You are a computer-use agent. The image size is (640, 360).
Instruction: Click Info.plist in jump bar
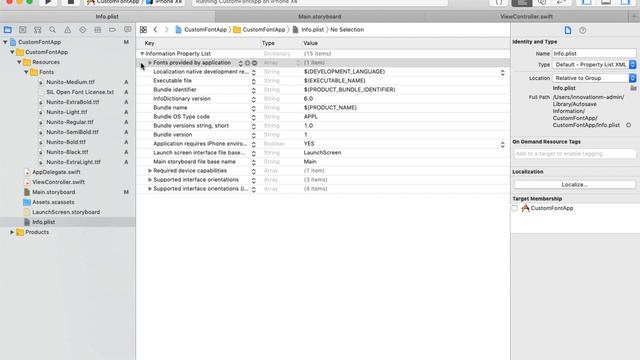point(308,30)
